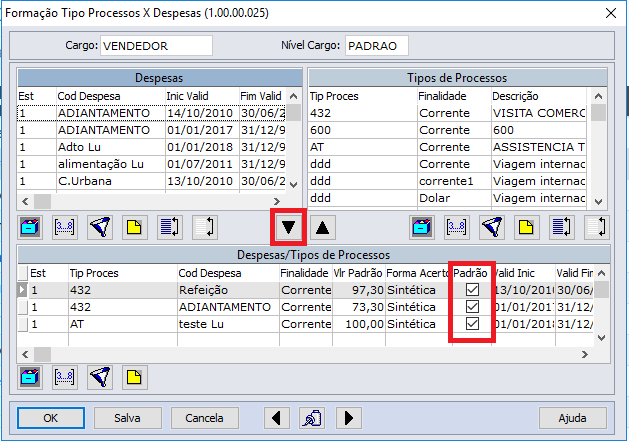Click the Vlr Padrão column header

click(358, 273)
